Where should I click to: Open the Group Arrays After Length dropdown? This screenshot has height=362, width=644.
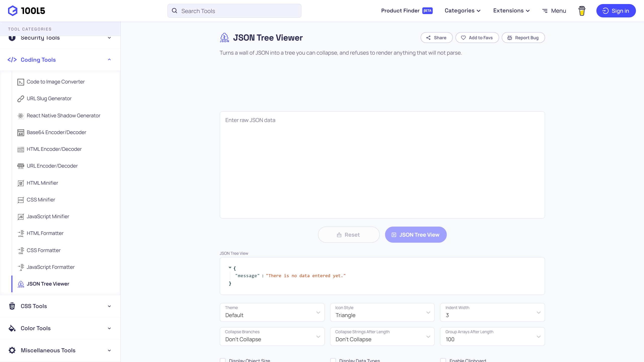coord(492,336)
